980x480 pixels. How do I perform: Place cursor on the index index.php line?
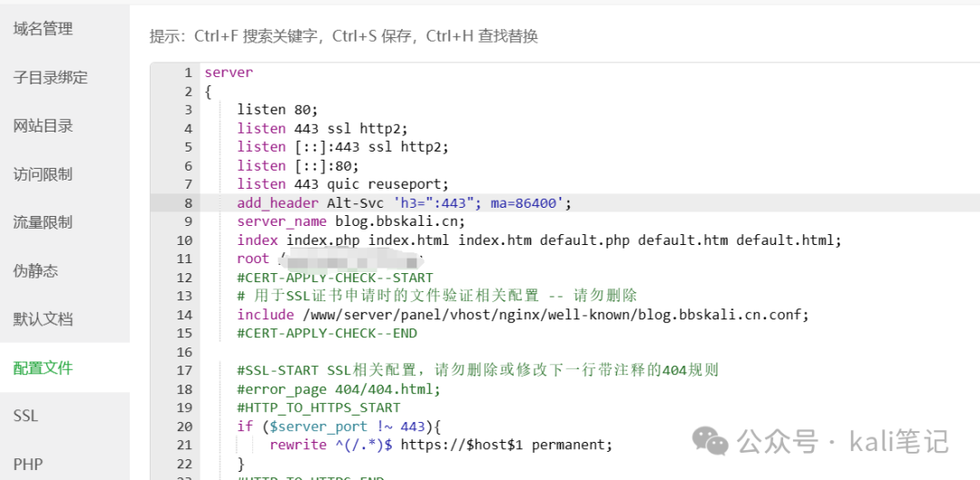click(x=539, y=240)
